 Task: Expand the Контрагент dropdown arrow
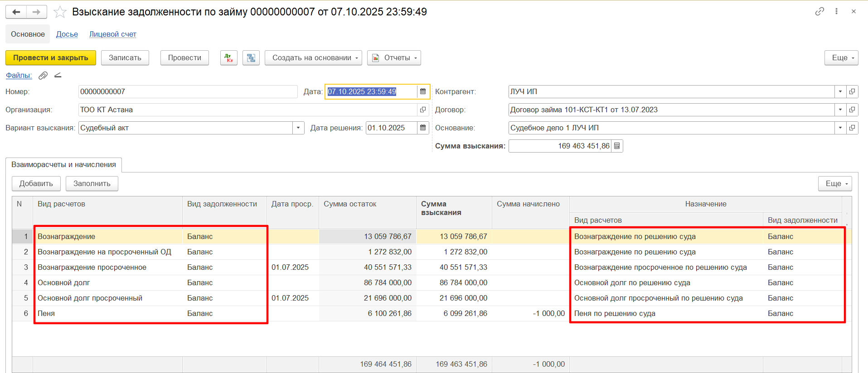tap(840, 91)
